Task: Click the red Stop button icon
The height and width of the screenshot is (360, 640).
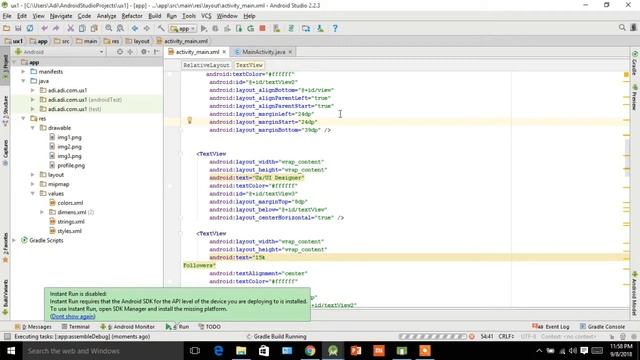Action: pyautogui.click(x=262, y=28)
